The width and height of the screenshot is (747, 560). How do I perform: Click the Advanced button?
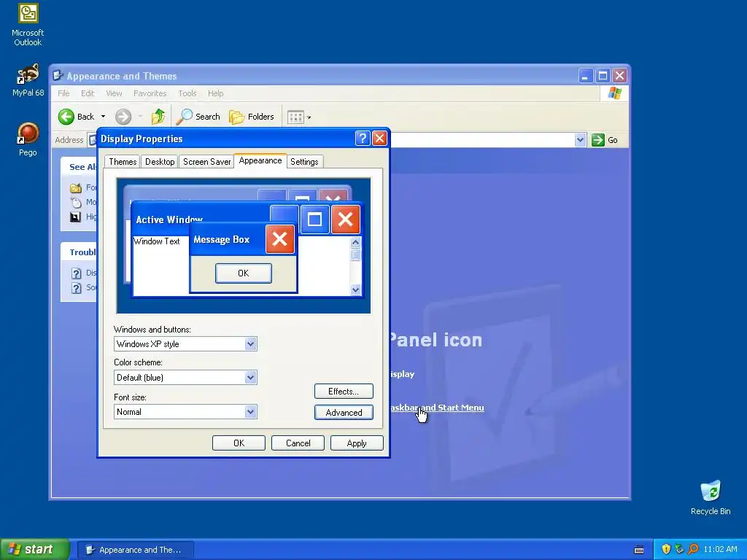pos(344,413)
